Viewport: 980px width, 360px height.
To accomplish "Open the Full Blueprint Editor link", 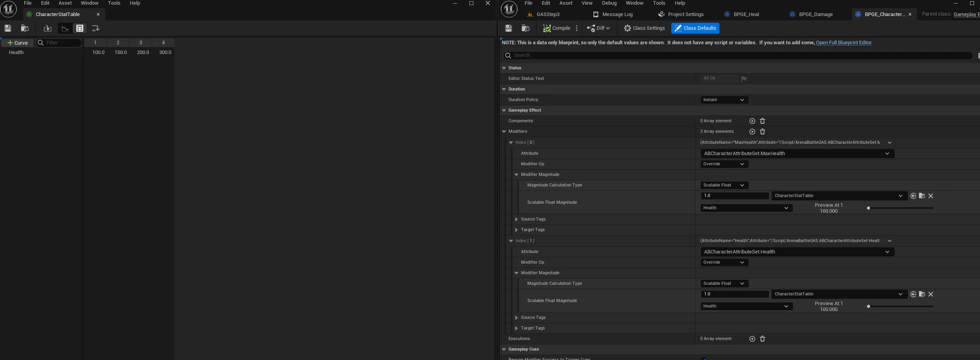I will click(x=844, y=43).
